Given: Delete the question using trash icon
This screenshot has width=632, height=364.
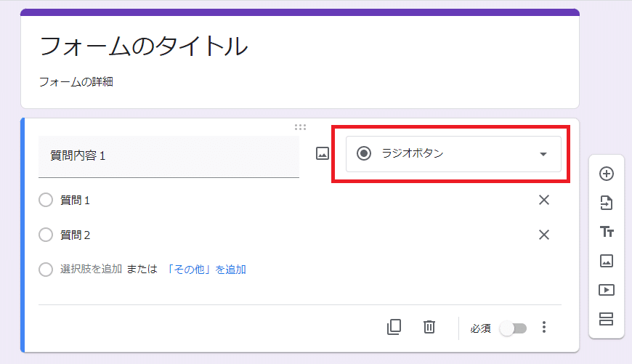Looking at the screenshot, I should (x=429, y=327).
